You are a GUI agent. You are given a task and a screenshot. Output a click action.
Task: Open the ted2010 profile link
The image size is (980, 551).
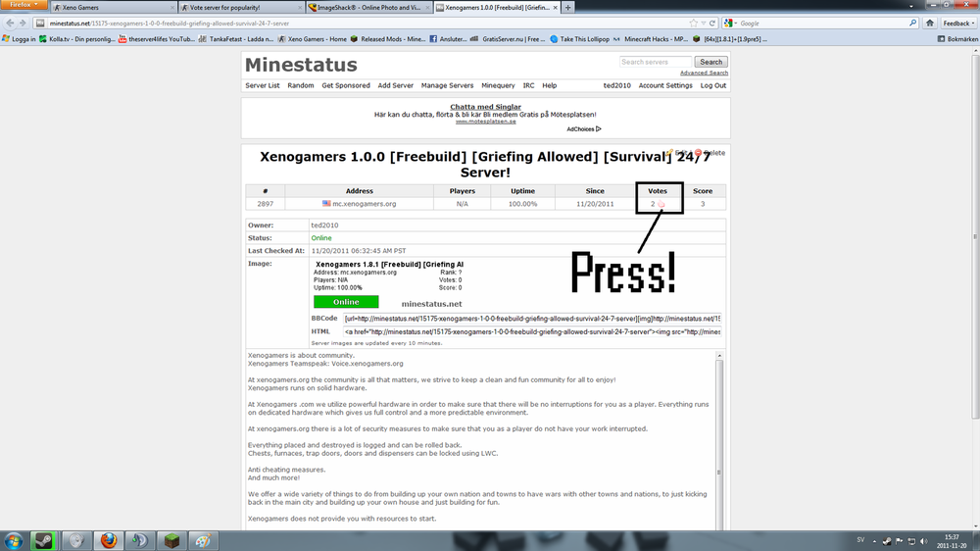coord(616,85)
